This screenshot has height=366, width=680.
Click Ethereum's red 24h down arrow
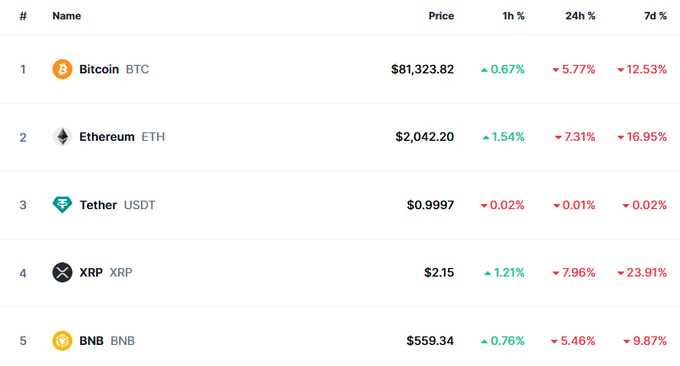click(558, 137)
